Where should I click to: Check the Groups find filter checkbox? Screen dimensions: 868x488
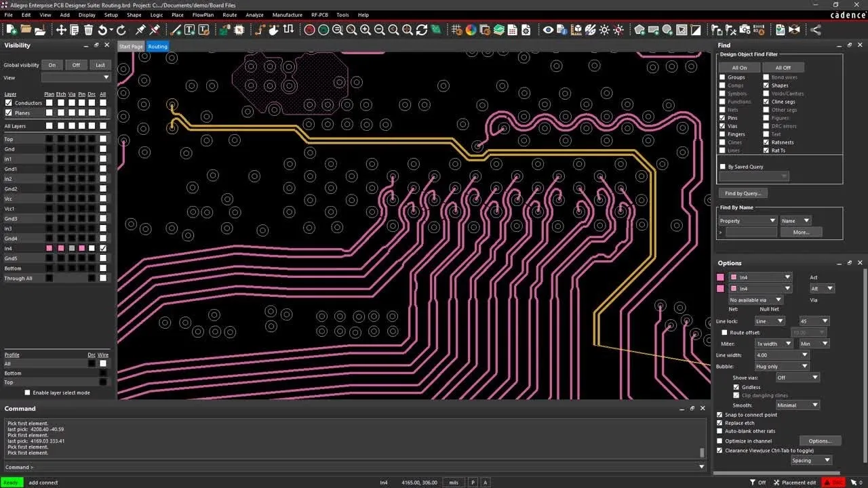722,77
